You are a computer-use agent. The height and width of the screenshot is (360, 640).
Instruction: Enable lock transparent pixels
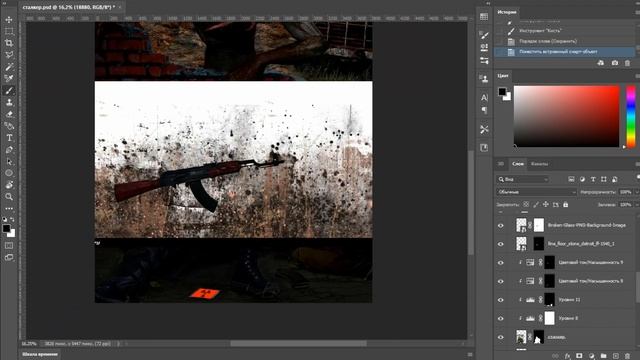click(x=526, y=204)
